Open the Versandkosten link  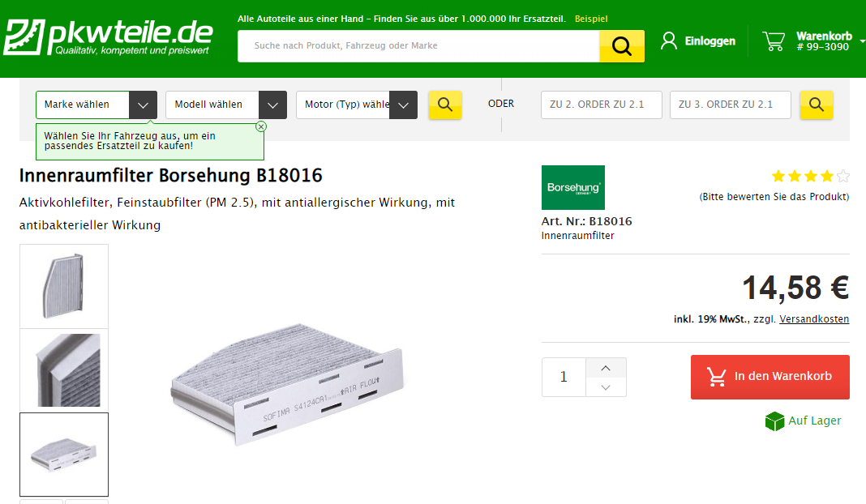point(814,319)
